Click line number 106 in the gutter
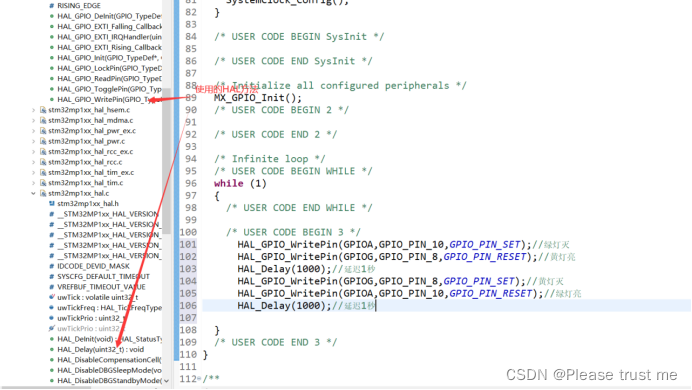Image resolution: width=692 pixels, height=390 pixels. point(188,306)
